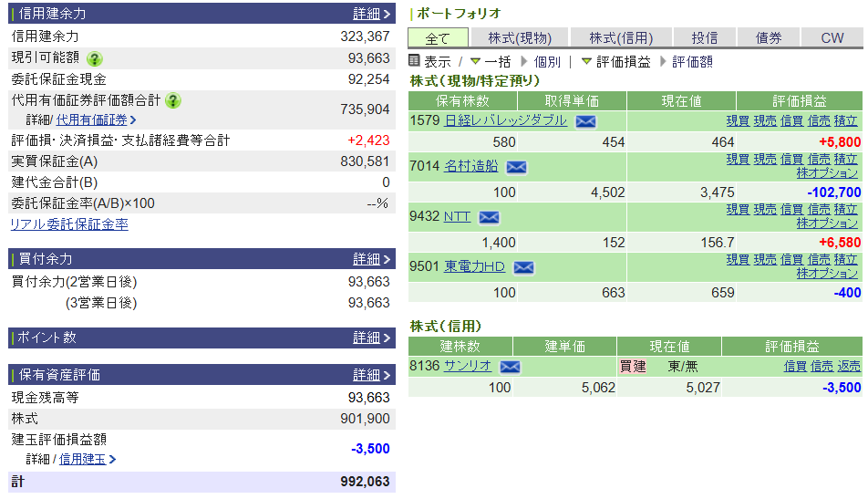Select the 個別 display option
This screenshot has width=868, height=499.
tap(546, 61)
